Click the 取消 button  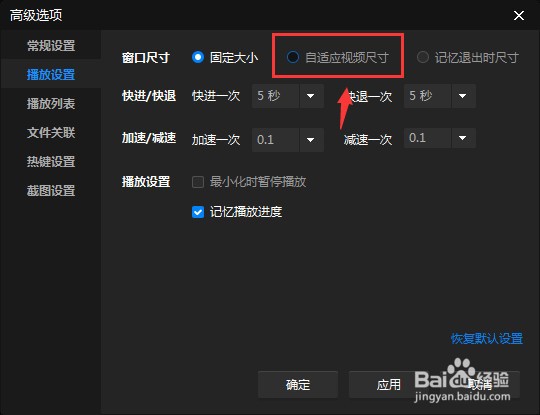point(480,385)
